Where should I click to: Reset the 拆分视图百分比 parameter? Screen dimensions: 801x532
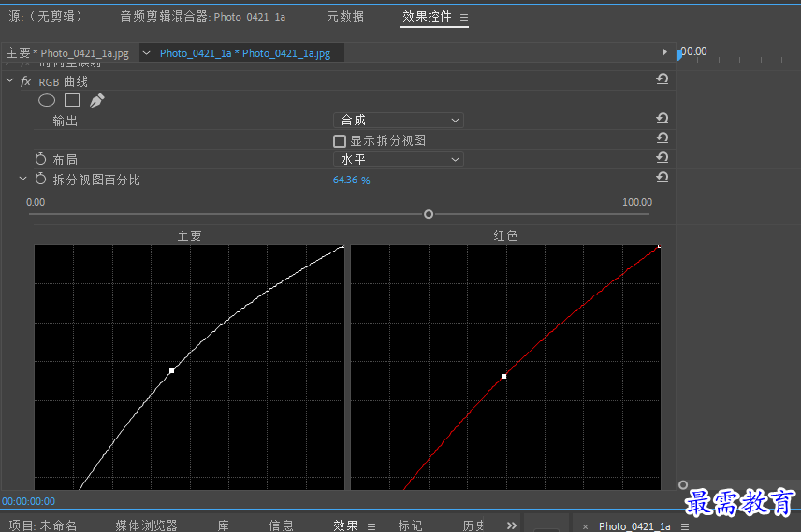(x=663, y=177)
